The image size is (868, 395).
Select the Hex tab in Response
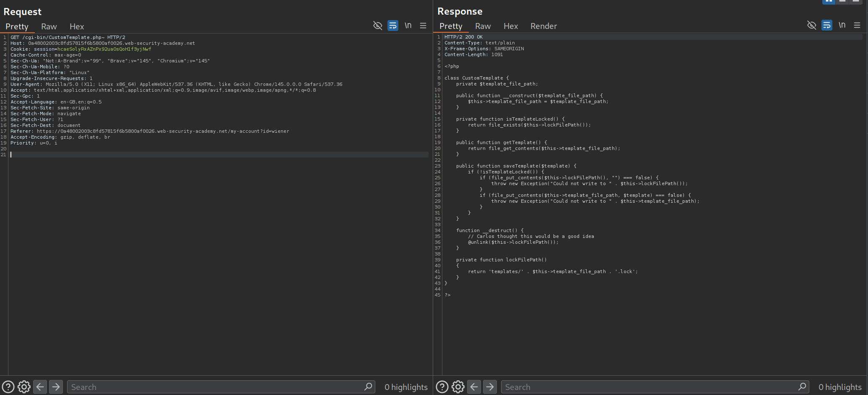tap(510, 26)
